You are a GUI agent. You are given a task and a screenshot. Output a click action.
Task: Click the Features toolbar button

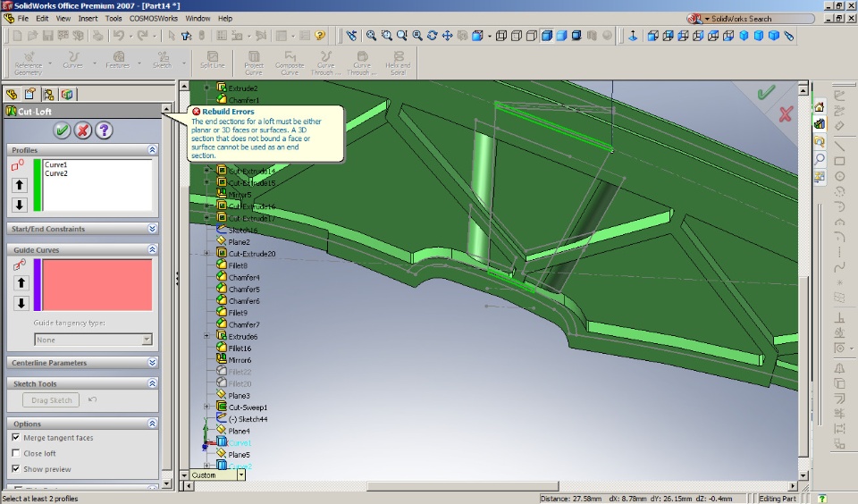click(x=118, y=60)
